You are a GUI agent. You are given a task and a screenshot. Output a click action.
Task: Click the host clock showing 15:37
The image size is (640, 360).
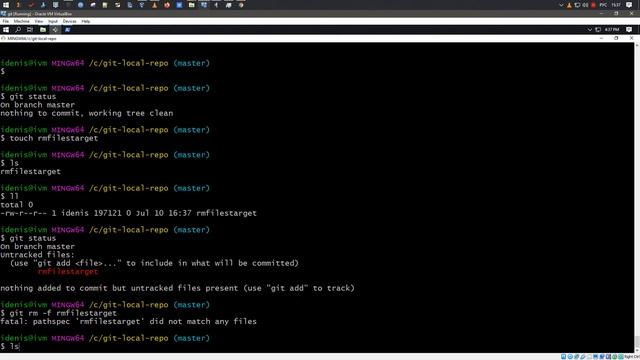pos(616,5)
